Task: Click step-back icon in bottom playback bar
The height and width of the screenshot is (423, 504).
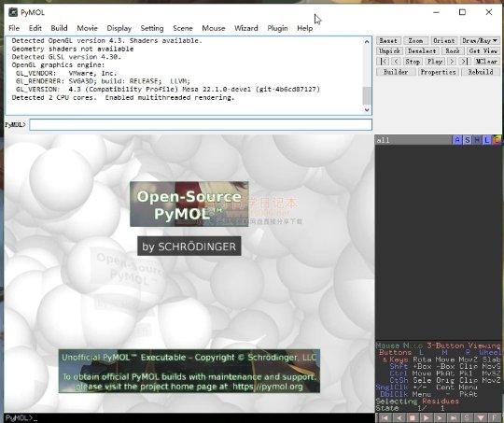Action: (399, 417)
